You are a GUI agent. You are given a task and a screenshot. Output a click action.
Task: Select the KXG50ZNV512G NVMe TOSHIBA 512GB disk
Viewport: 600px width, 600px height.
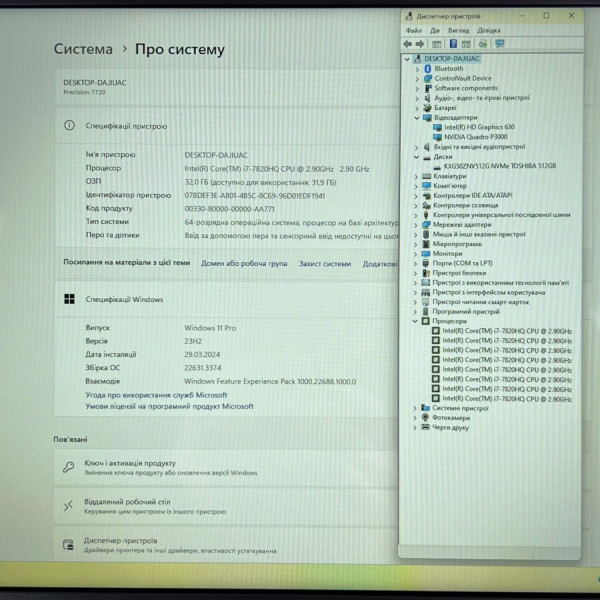point(500,166)
